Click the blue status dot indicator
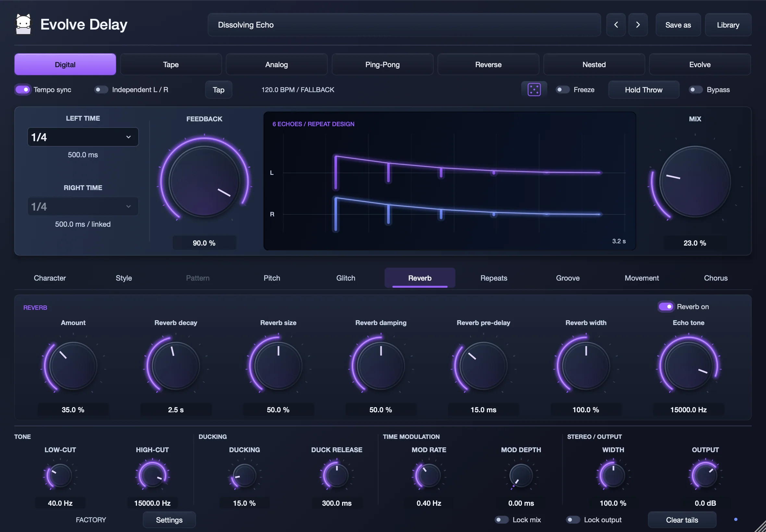766x532 pixels. pyautogui.click(x=736, y=519)
